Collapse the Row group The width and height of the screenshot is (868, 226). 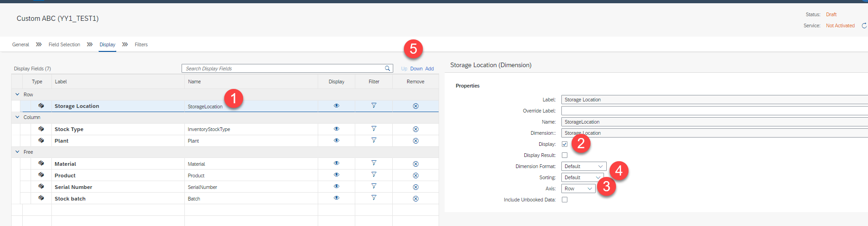pyautogui.click(x=18, y=94)
